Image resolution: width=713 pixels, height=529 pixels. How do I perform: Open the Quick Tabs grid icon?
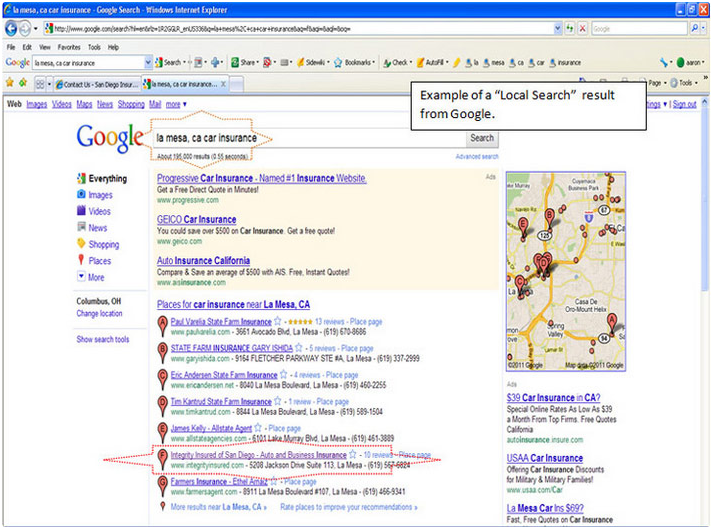coord(40,84)
